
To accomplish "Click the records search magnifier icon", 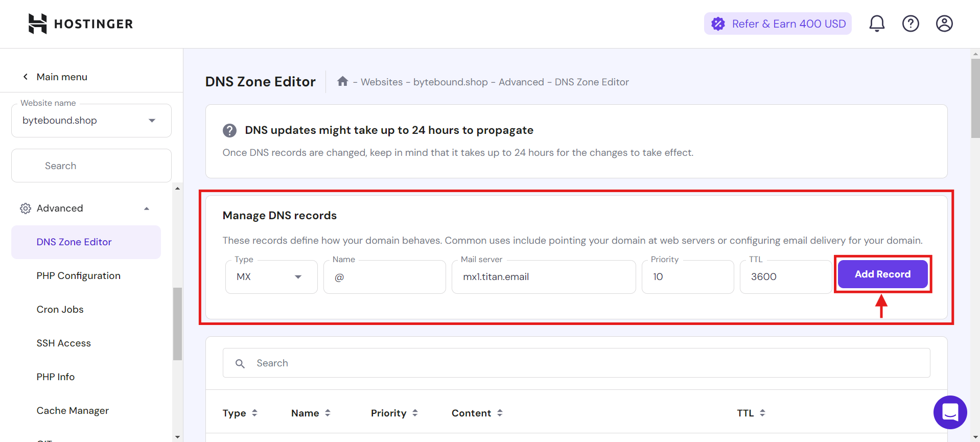I will [x=240, y=363].
